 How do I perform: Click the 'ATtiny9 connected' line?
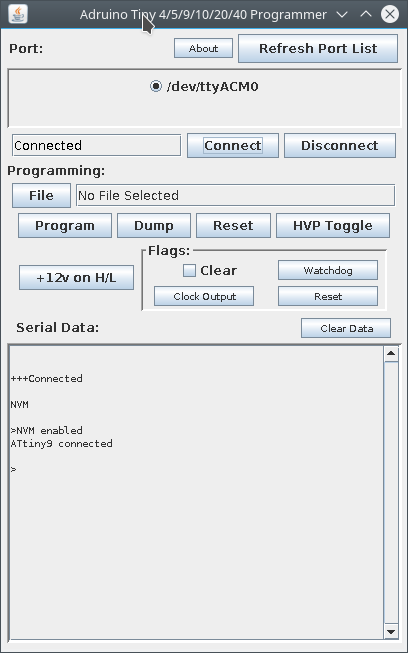click(62, 444)
